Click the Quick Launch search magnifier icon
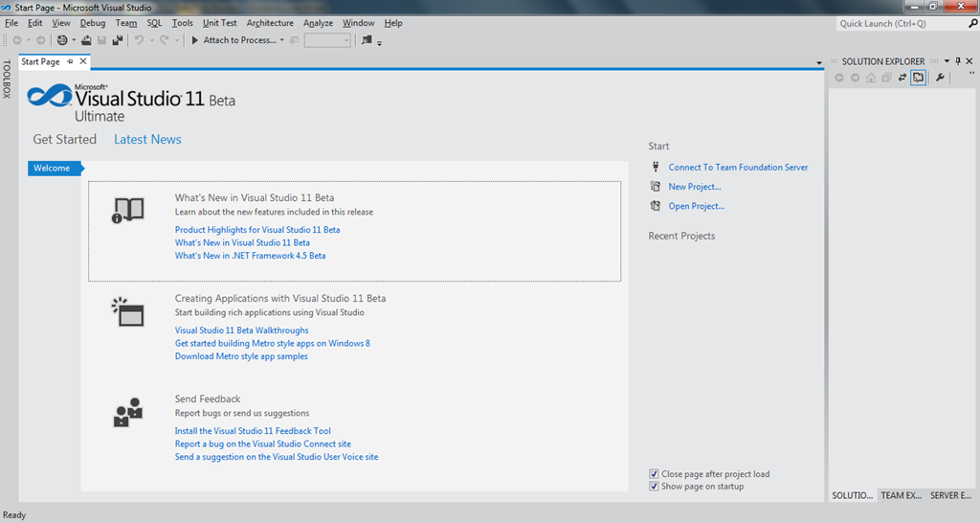The width and height of the screenshot is (980, 523). coord(973,23)
